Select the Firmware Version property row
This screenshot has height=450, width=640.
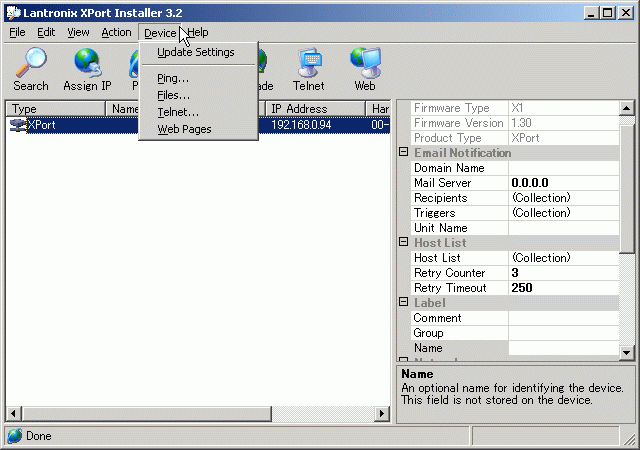[x=515, y=123]
